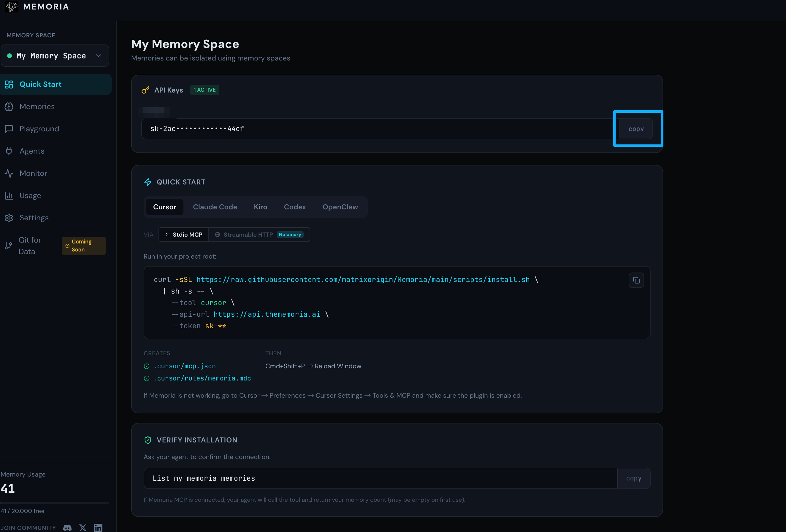
Task: Click the Memoria logo in the header
Action: 37,7
